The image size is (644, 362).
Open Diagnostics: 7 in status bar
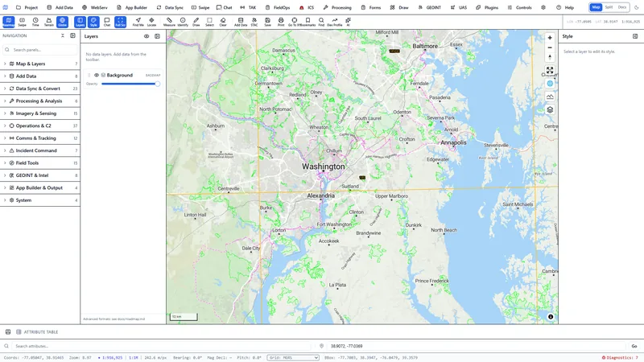click(x=620, y=357)
